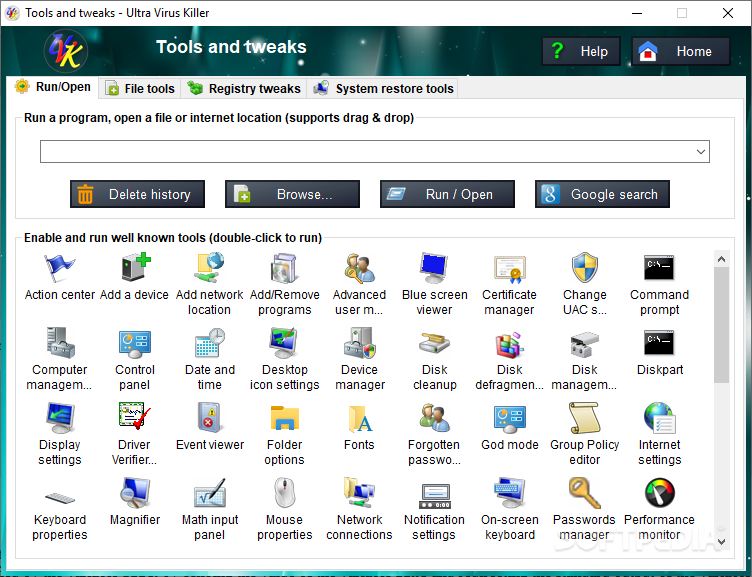Select Disk defragmenter icon

tap(509, 343)
